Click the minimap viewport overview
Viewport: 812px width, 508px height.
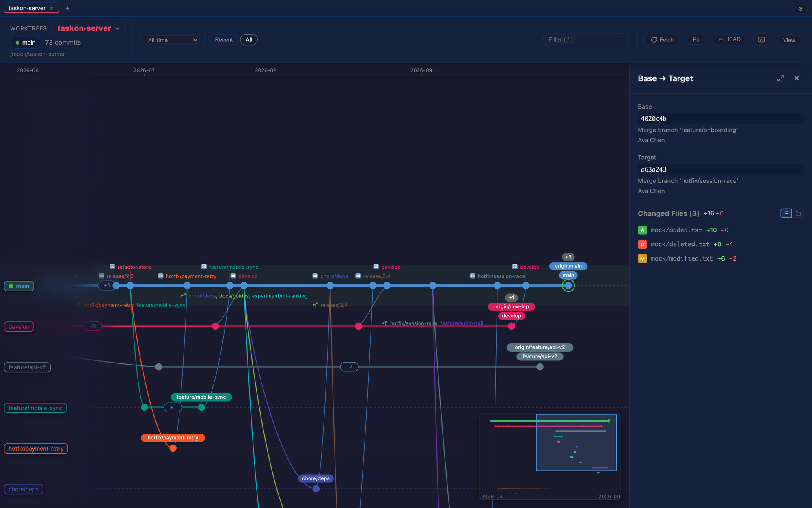click(x=576, y=443)
